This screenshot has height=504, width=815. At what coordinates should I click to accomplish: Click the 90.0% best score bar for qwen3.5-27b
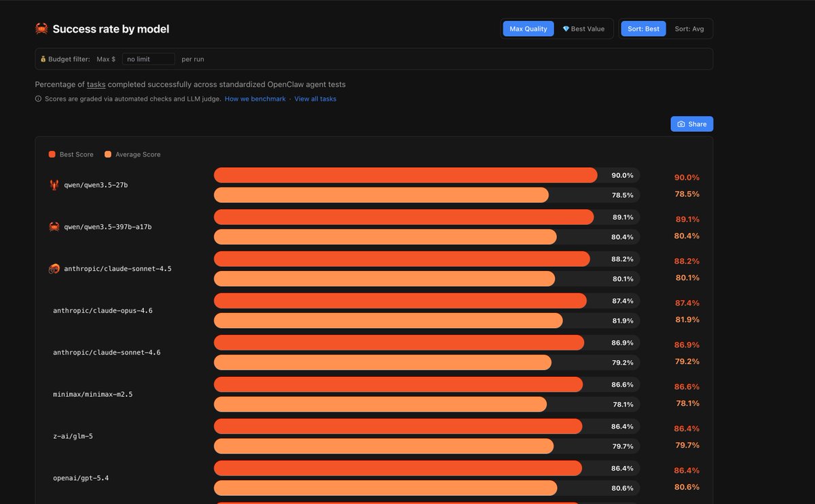(405, 175)
